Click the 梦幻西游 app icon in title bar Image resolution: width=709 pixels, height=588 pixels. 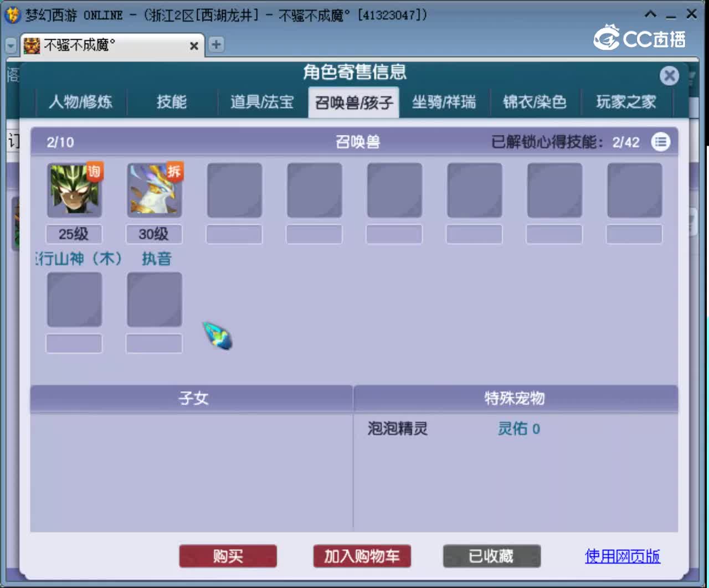pos(12,15)
